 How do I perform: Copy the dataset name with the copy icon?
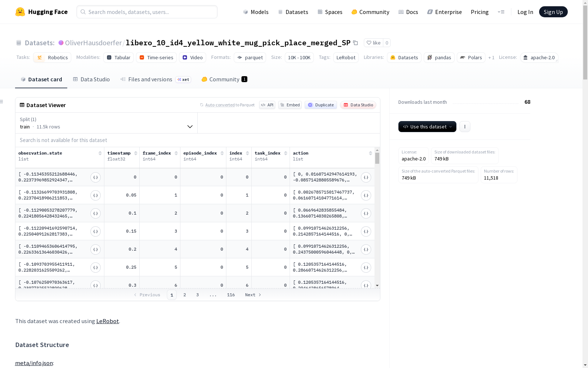[355, 43]
